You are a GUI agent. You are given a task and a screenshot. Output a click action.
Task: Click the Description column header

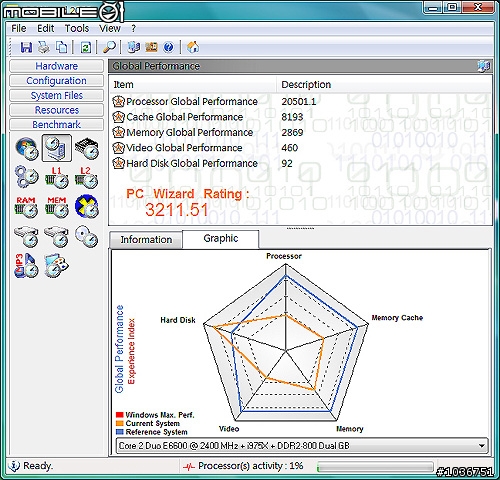(x=384, y=84)
